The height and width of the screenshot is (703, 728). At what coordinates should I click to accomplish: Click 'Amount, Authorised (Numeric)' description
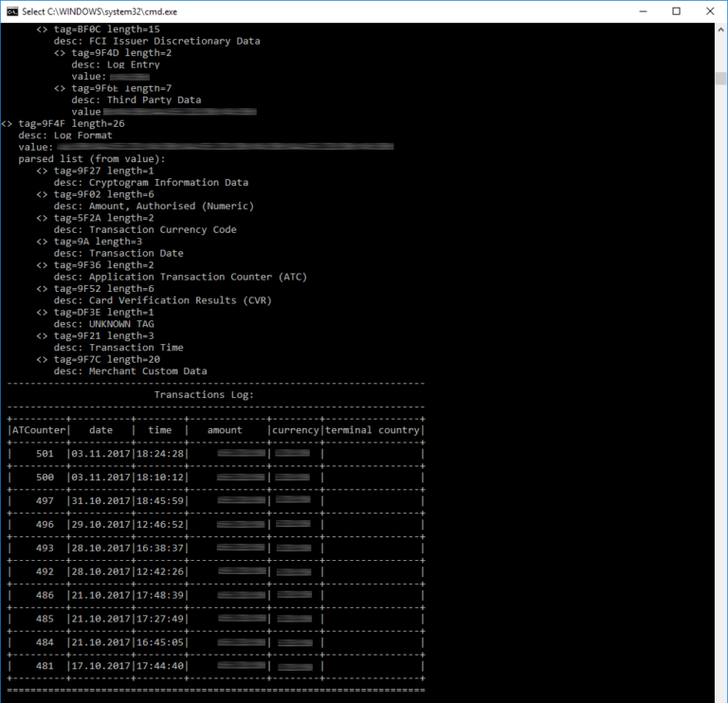tap(172, 206)
